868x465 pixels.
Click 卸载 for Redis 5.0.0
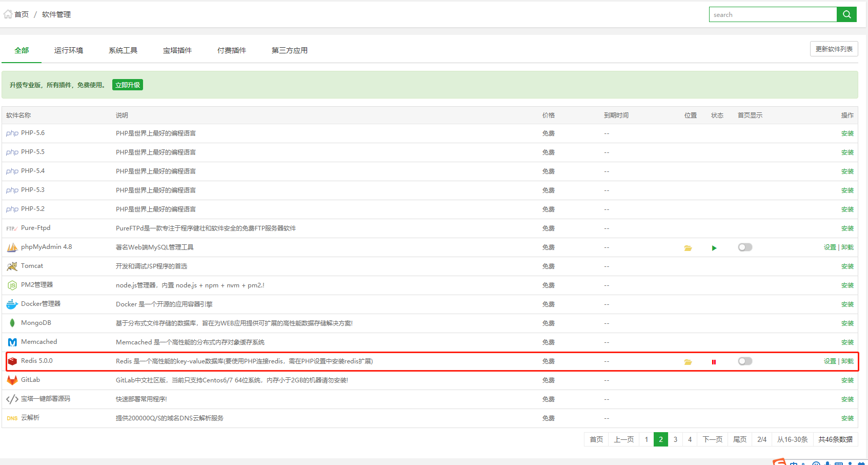click(847, 361)
